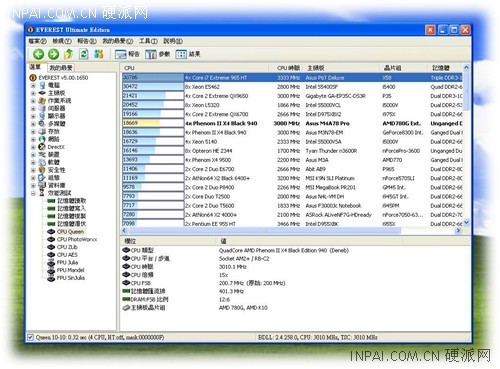This screenshot has height=369, width=500.
Task: Expand the 主機板 (Motherboard) tree node
Action: coord(33,93)
